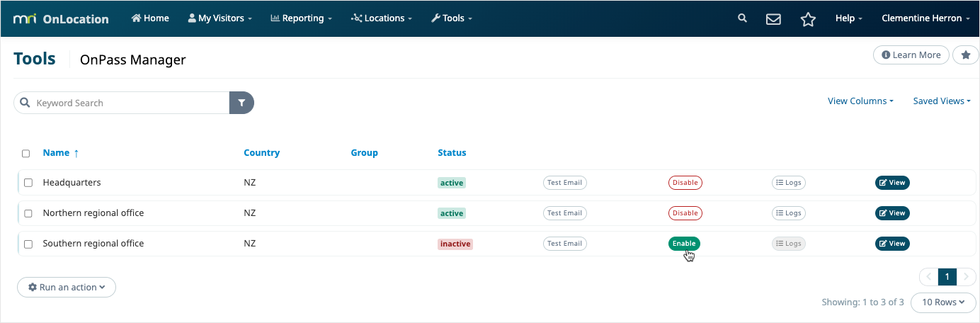Tick the Headquarters row checkbox
980x323 pixels.
(28, 183)
